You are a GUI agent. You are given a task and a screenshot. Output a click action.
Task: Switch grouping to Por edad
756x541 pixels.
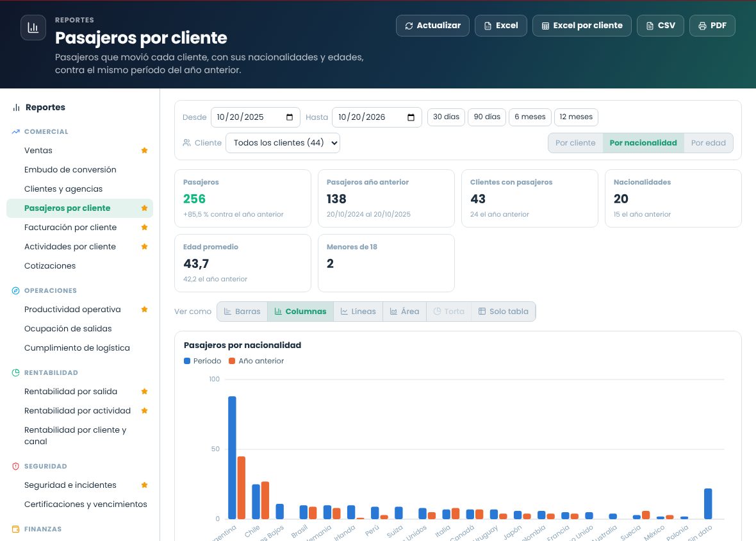pyautogui.click(x=708, y=143)
